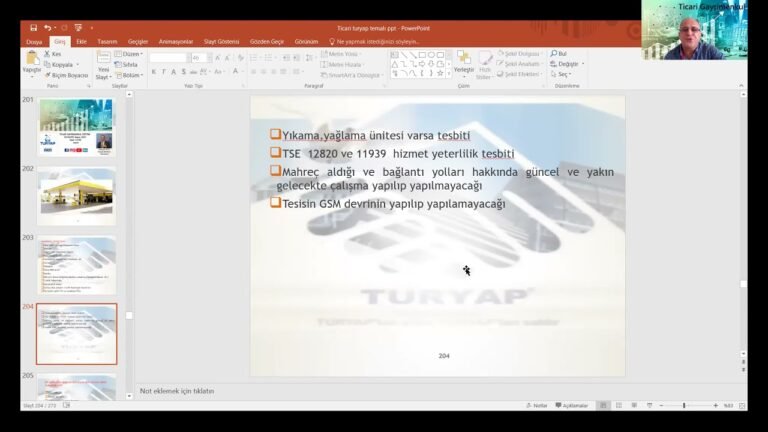Viewport: 768px width, 432px height.
Task: Click Seç (Select) button
Action: coord(561,74)
